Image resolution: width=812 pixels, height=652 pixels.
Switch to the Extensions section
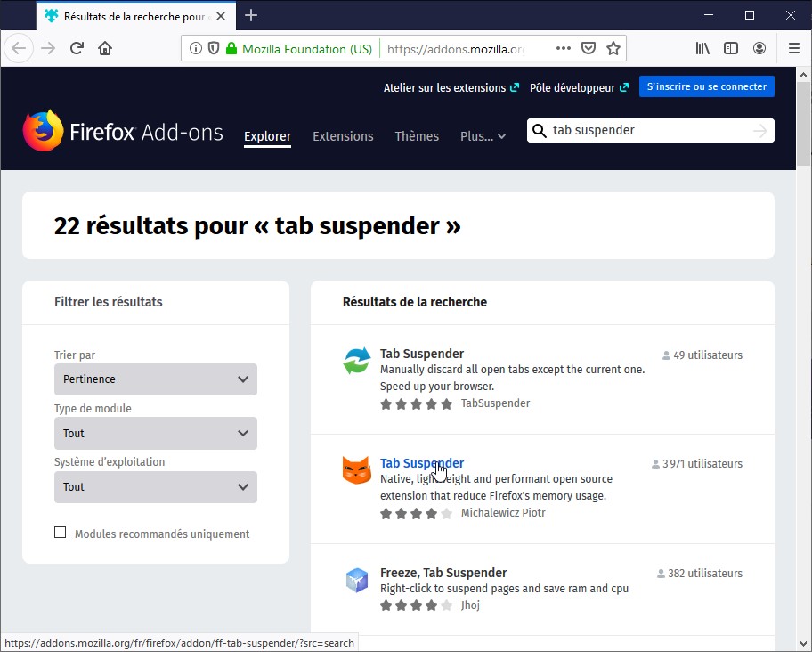pos(343,136)
